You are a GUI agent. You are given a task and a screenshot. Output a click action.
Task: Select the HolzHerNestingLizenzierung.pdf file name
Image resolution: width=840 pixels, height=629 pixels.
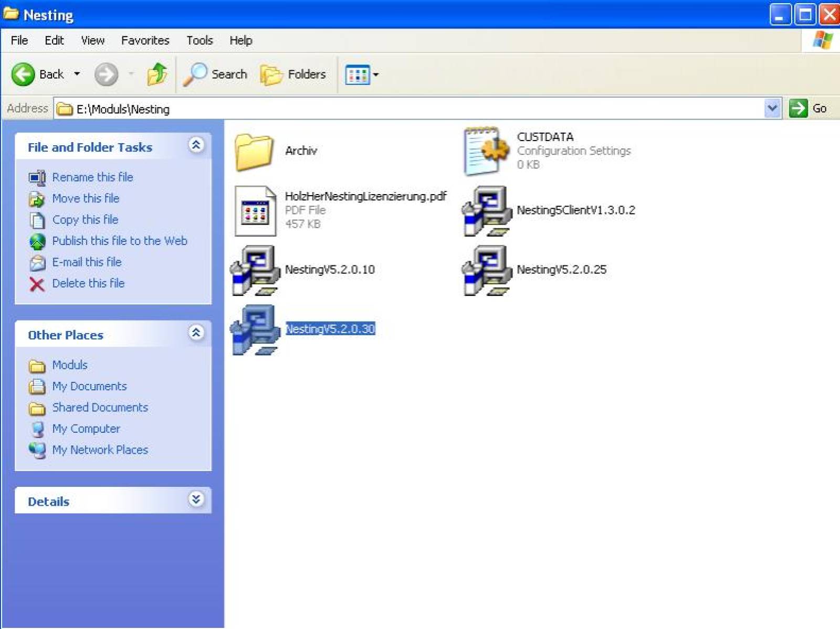(365, 196)
